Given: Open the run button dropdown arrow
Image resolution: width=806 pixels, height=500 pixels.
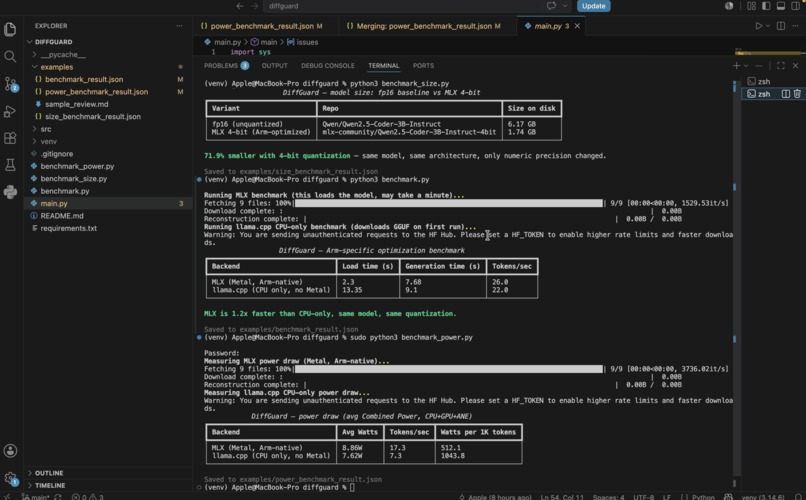Looking at the screenshot, I should (x=768, y=26).
